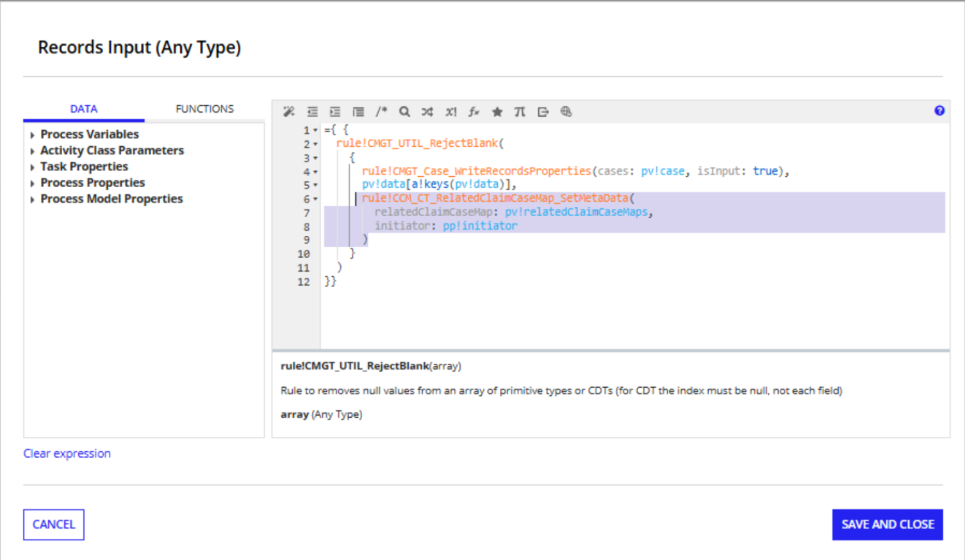965x560 pixels.
Task: Click the star icon in toolbar
Action: (x=497, y=111)
